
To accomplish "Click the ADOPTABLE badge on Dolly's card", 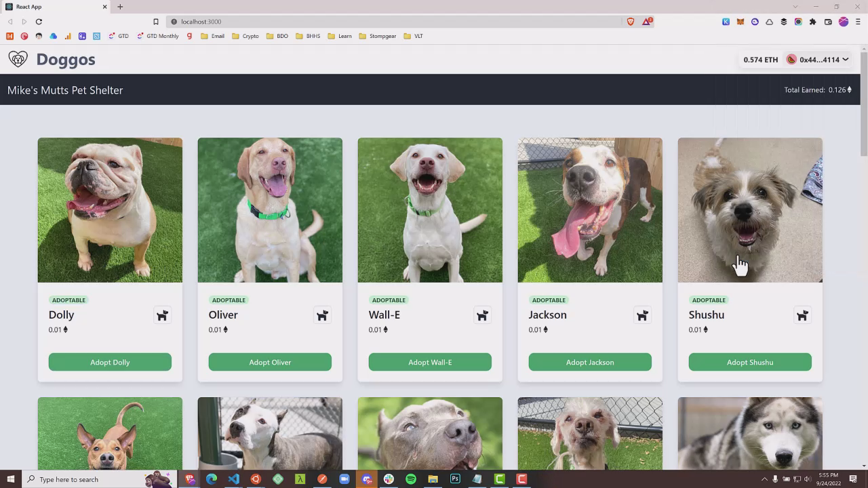I will click(68, 300).
